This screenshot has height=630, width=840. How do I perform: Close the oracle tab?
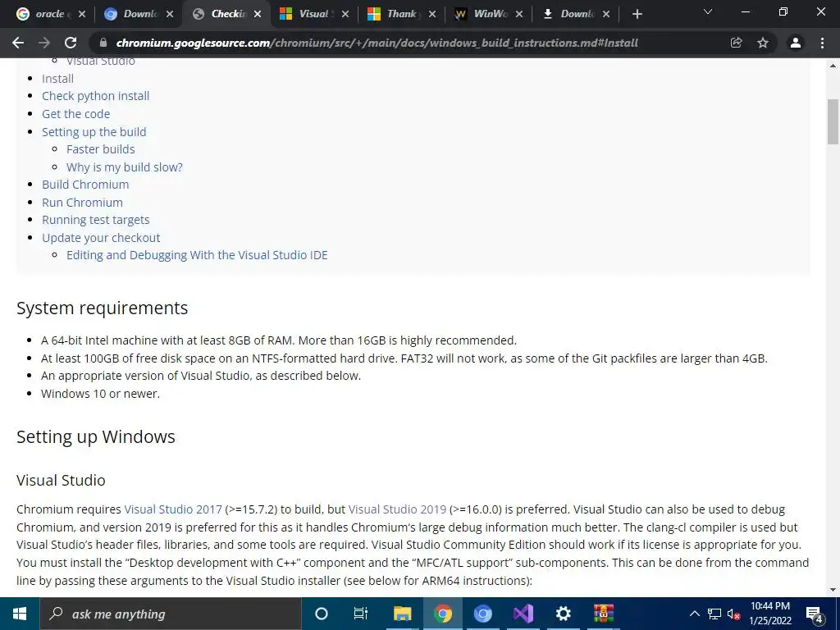click(x=82, y=15)
